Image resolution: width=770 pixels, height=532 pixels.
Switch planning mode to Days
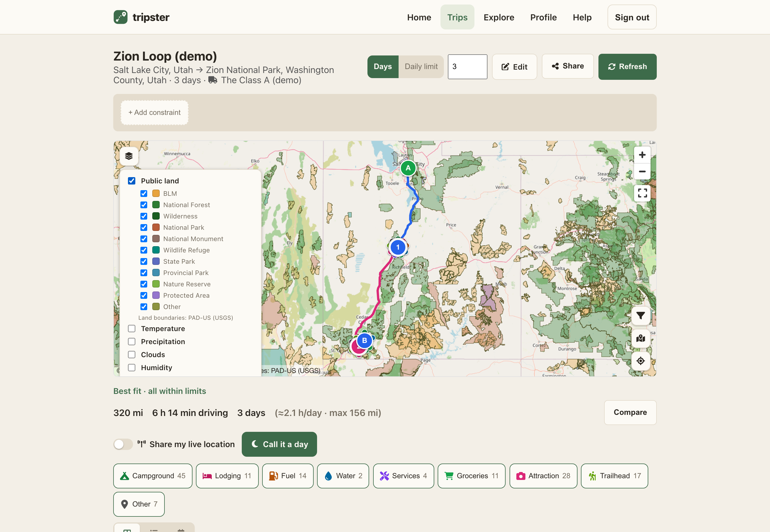(x=383, y=67)
